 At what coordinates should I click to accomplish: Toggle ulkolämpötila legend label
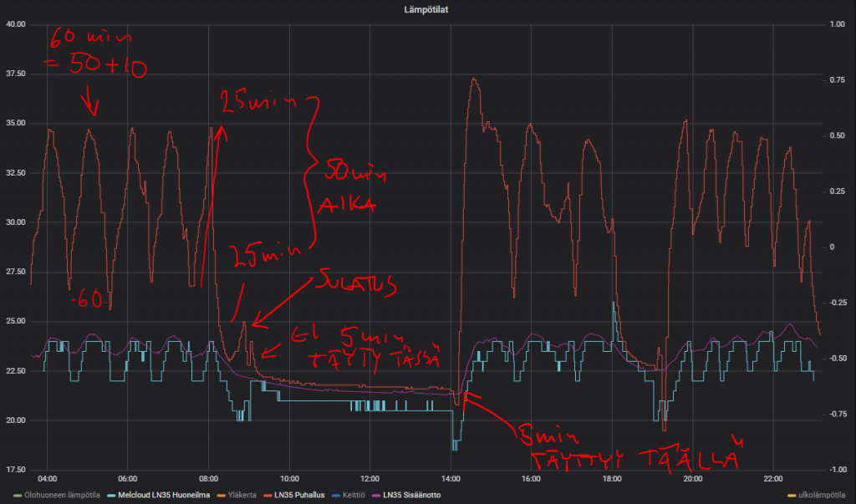tap(823, 495)
